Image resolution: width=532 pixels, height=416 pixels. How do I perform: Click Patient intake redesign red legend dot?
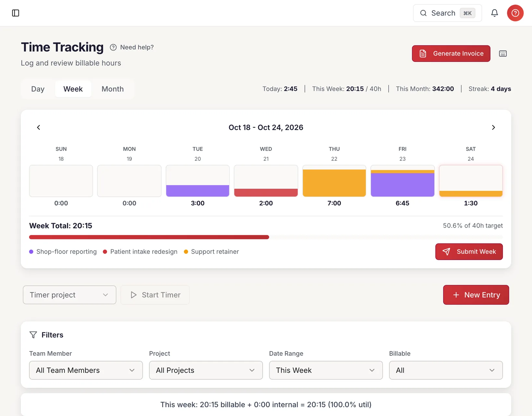click(x=105, y=252)
